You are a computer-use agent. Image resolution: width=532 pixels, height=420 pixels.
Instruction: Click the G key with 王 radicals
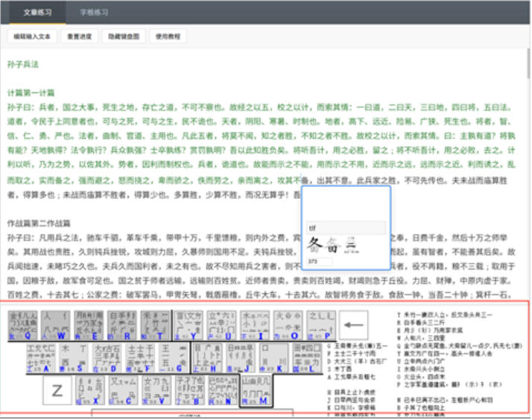[174, 358]
